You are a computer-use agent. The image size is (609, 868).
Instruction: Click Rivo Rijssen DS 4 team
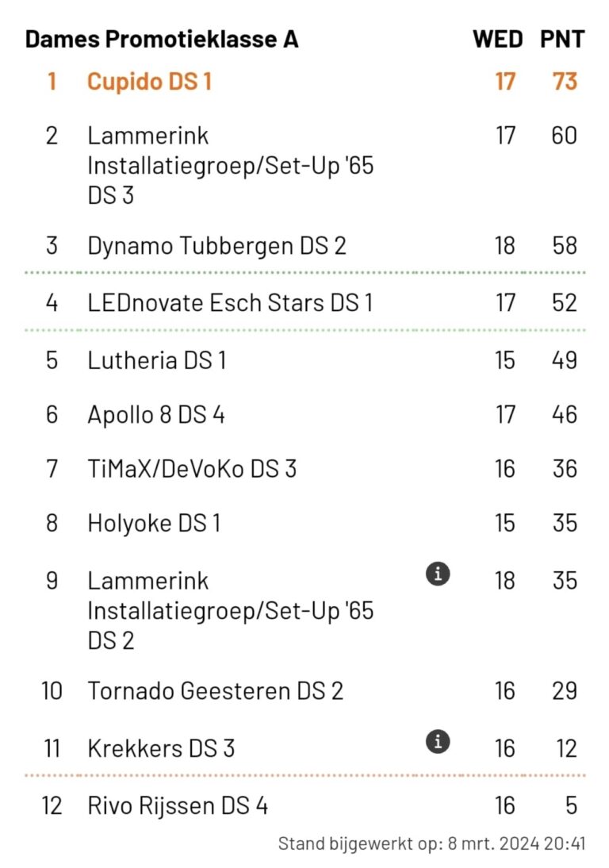pyautogui.click(x=178, y=806)
